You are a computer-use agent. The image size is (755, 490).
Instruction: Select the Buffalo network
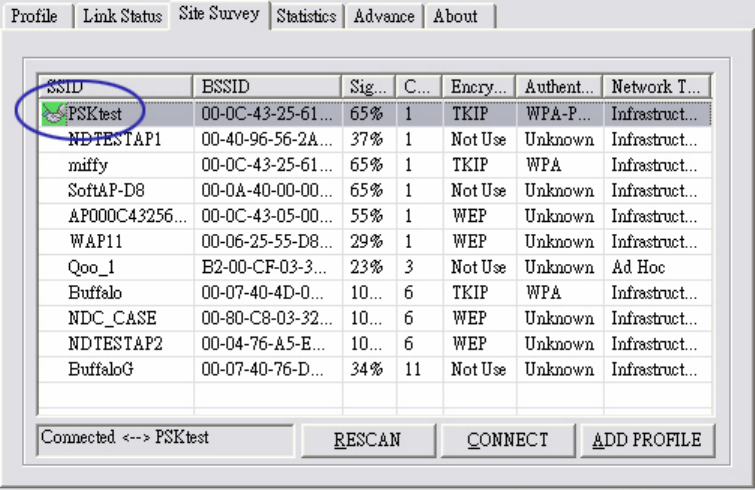[x=375, y=293]
